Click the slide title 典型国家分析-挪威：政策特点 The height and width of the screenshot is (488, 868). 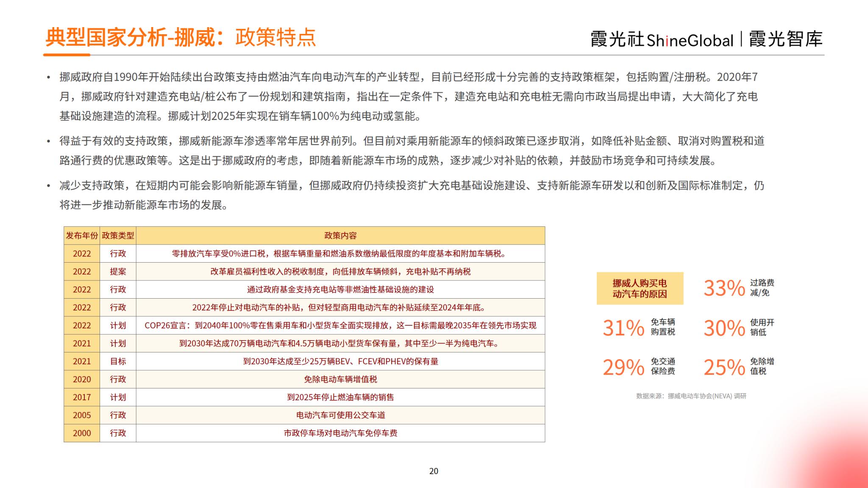181,38
